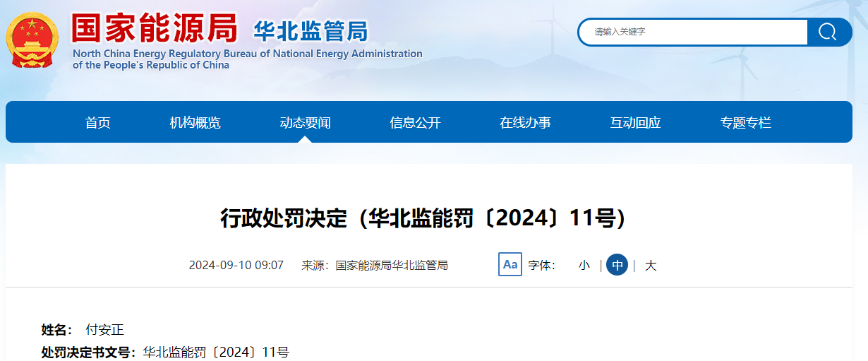Screen dimensions: 868x361
Task: Open the 在线办事 menu item
Action: click(x=526, y=122)
